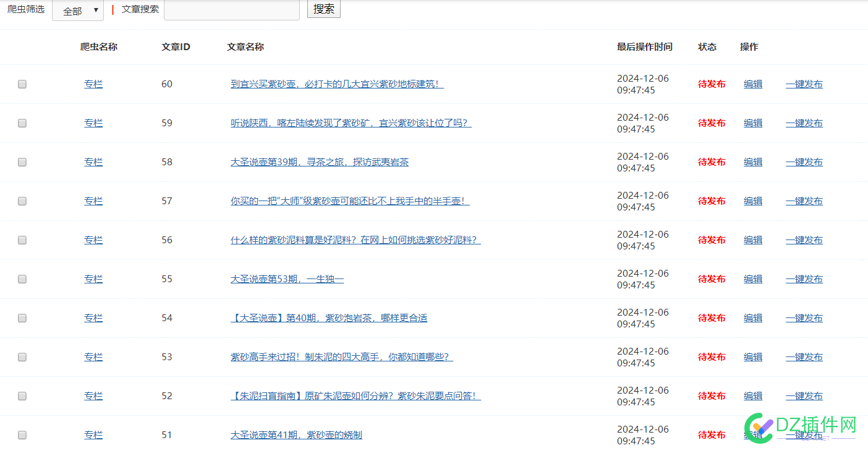Tick the checkbox for article ID 60
Image resolution: width=868 pixels, height=453 pixels.
pos(22,84)
